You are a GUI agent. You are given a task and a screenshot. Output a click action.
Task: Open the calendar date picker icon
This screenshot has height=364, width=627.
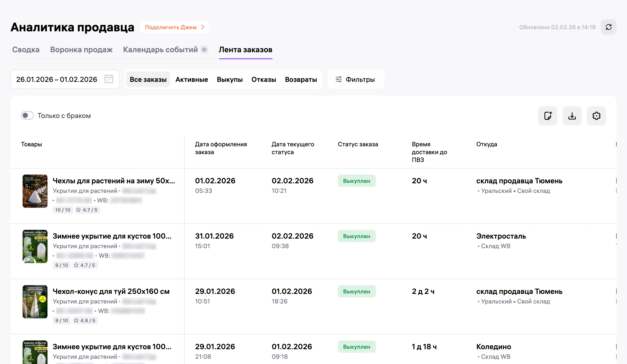pyautogui.click(x=109, y=79)
